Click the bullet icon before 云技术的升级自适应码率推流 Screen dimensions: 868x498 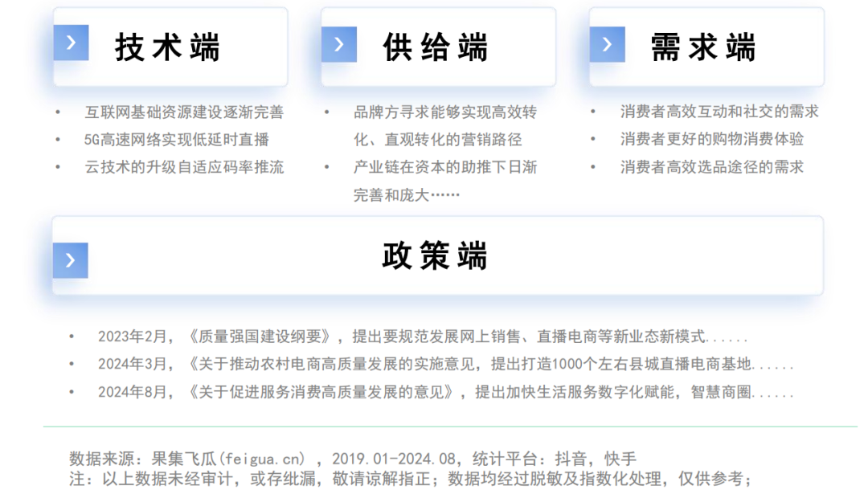point(55,167)
